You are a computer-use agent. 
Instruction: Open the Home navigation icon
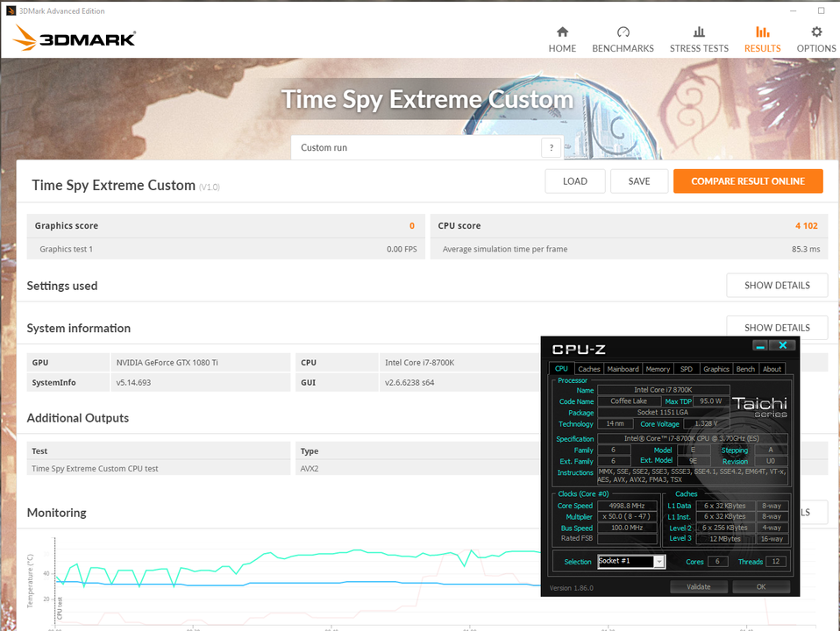[562, 32]
